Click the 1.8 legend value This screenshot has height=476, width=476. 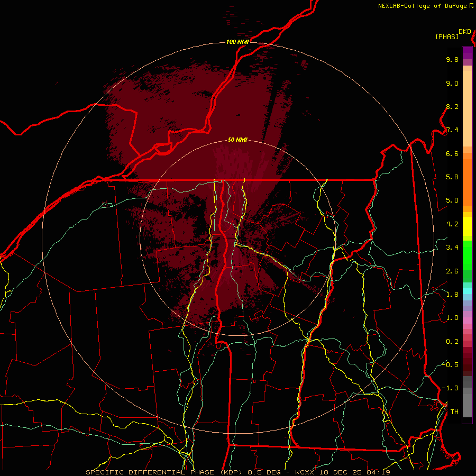coord(452,295)
